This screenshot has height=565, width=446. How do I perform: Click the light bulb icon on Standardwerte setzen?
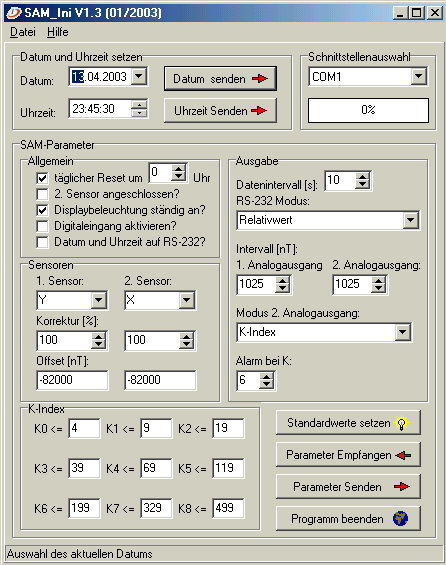[401, 423]
